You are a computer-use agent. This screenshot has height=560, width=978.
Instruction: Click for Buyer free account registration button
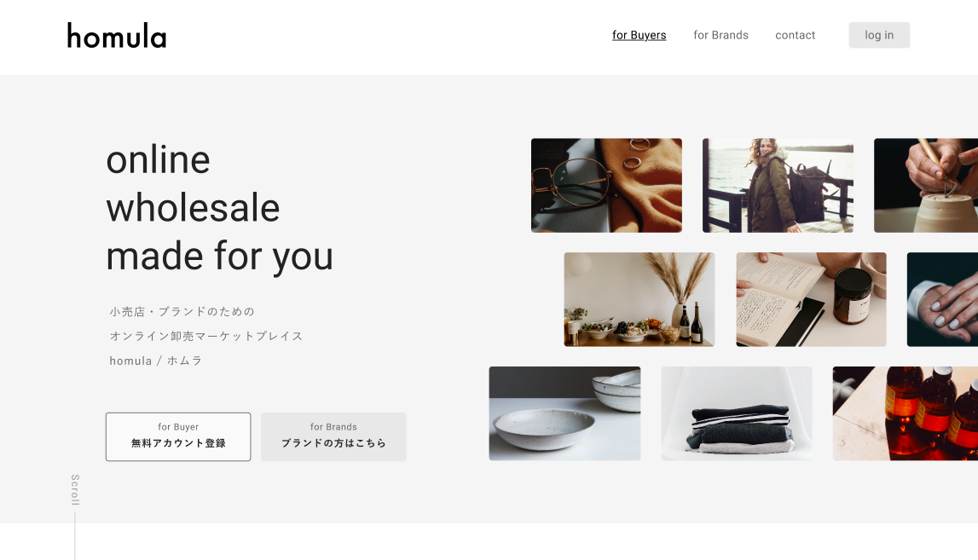178,436
